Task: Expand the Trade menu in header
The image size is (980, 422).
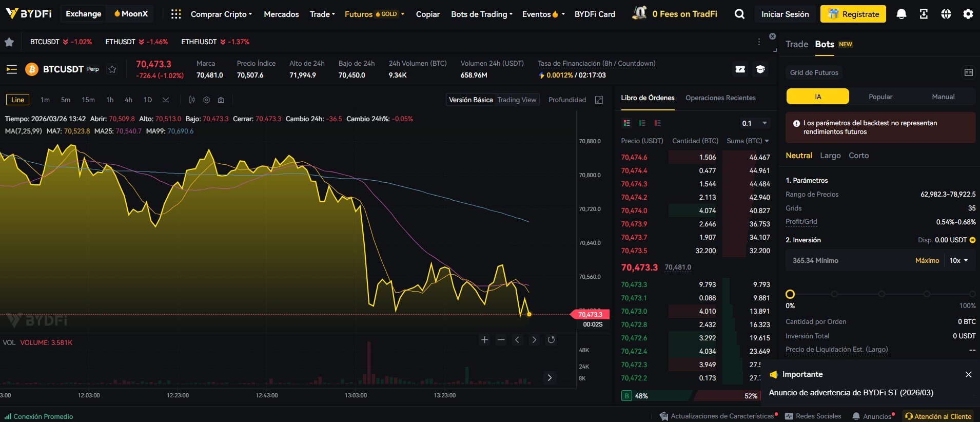Action: point(322,14)
